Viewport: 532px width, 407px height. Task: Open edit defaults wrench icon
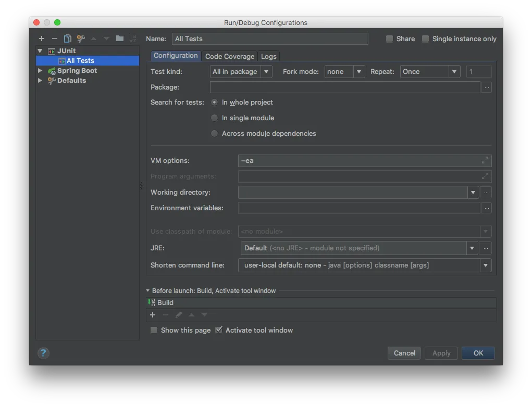pyautogui.click(x=81, y=39)
